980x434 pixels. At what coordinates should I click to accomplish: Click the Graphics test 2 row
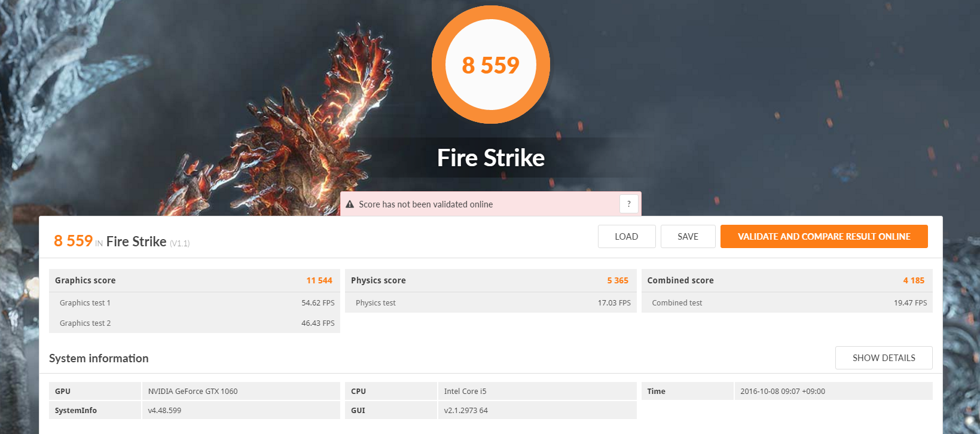click(x=194, y=323)
